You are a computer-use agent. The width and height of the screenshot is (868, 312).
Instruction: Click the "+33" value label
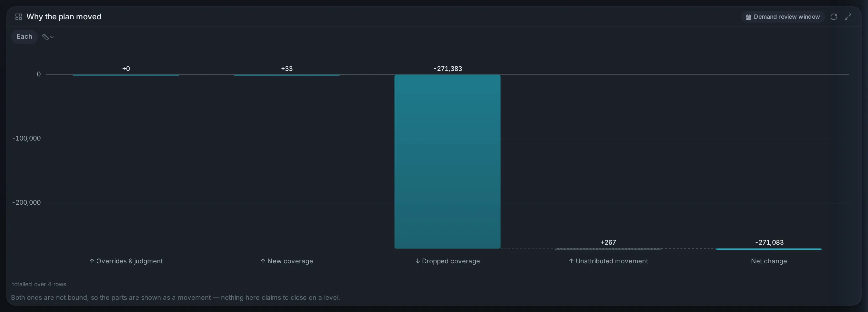(x=287, y=69)
